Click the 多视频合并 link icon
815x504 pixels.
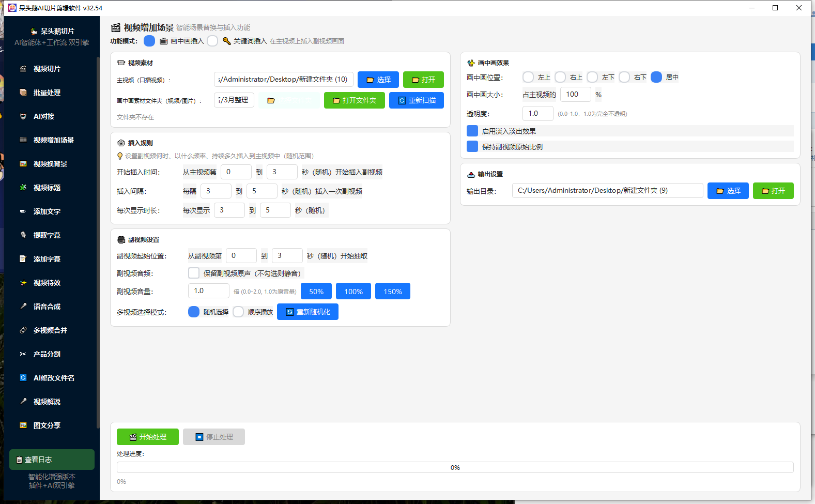[x=23, y=330]
